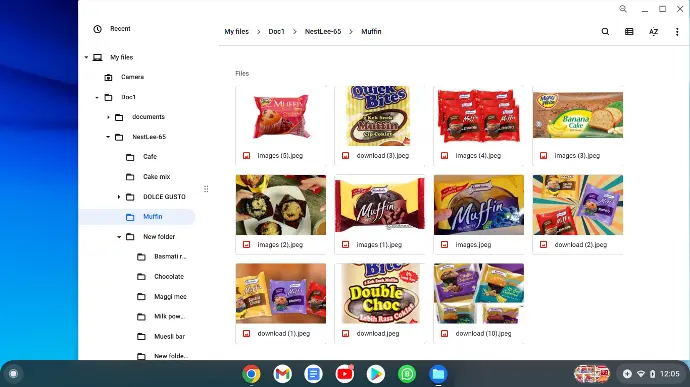Viewport: 690px width, 387px height.
Task: Select the Banana Cake image thumbnail
Action: pyautogui.click(x=578, y=115)
